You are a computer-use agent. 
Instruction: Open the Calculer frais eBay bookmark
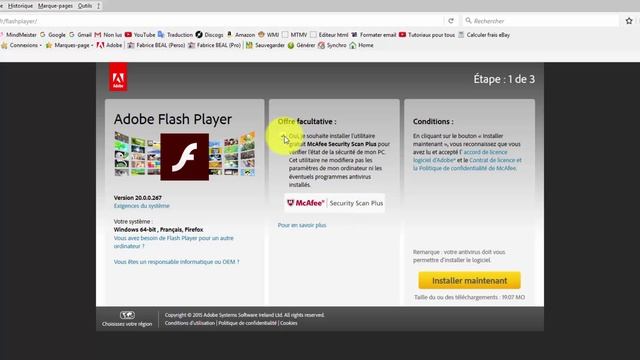(484, 35)
